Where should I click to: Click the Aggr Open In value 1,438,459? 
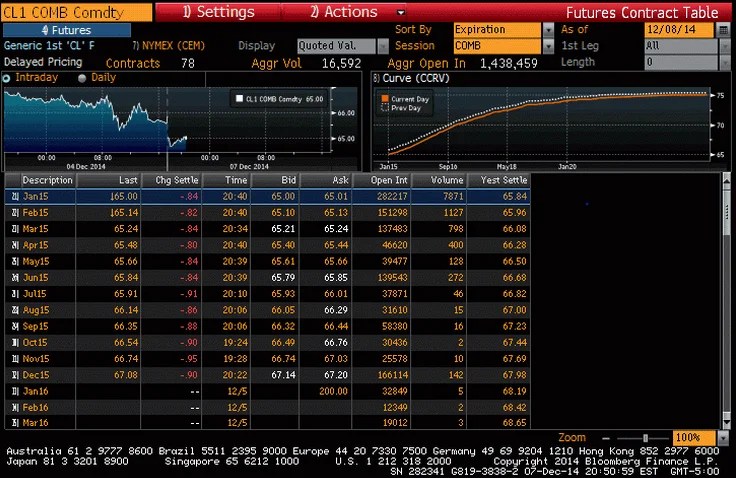coord(509,63)
